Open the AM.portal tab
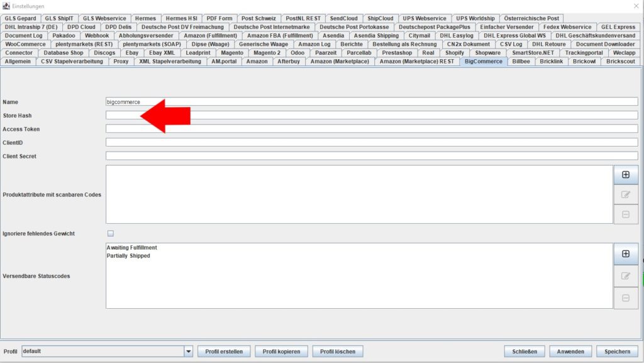The height and width of the screenshot is (363, 644). [224, 62]
